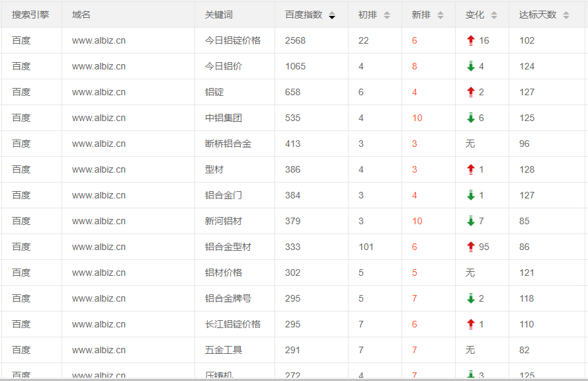Open www.albiz.cn domain in the 铝锭 row
588x381 pixels.
[x=99, y=92]
